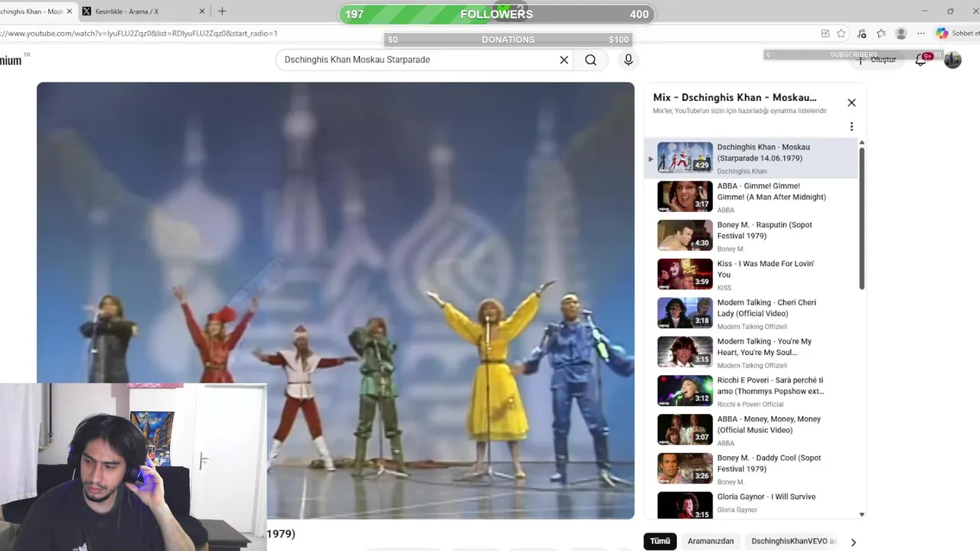Click the playlist title 'Mix - Dschinghis Khan - Moskau...'

(x=734, y=98)
